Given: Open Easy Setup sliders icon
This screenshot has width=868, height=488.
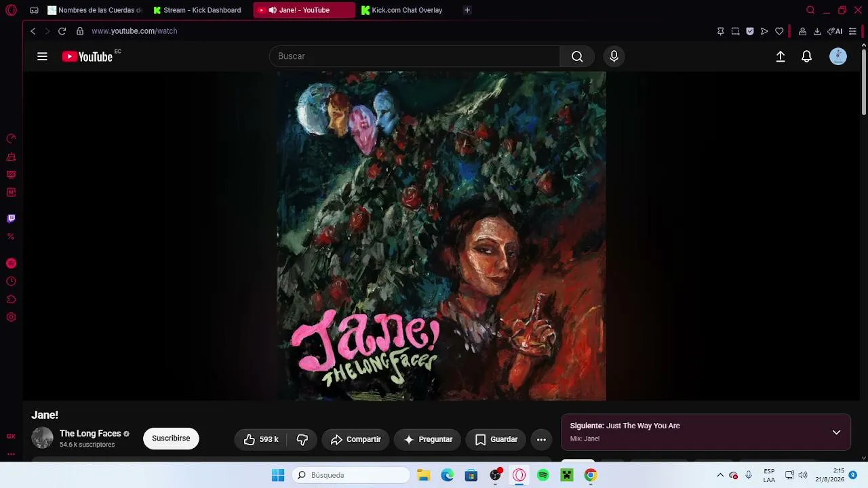Looking at the screenshot, I should (852, 31).
